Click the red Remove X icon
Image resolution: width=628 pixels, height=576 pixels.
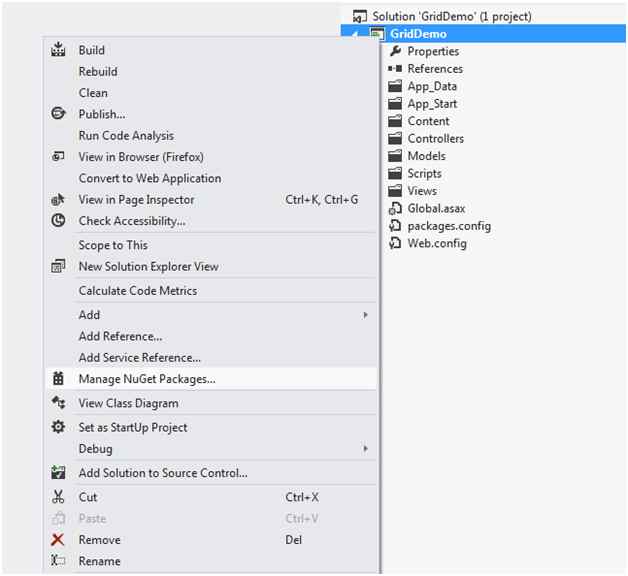pos(58,540)
